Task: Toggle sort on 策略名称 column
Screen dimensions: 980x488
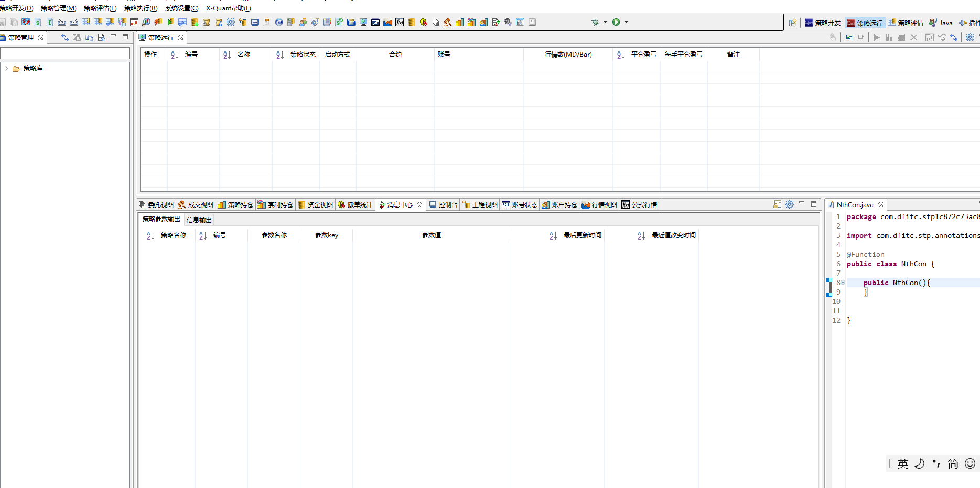Action: point(150,236)
